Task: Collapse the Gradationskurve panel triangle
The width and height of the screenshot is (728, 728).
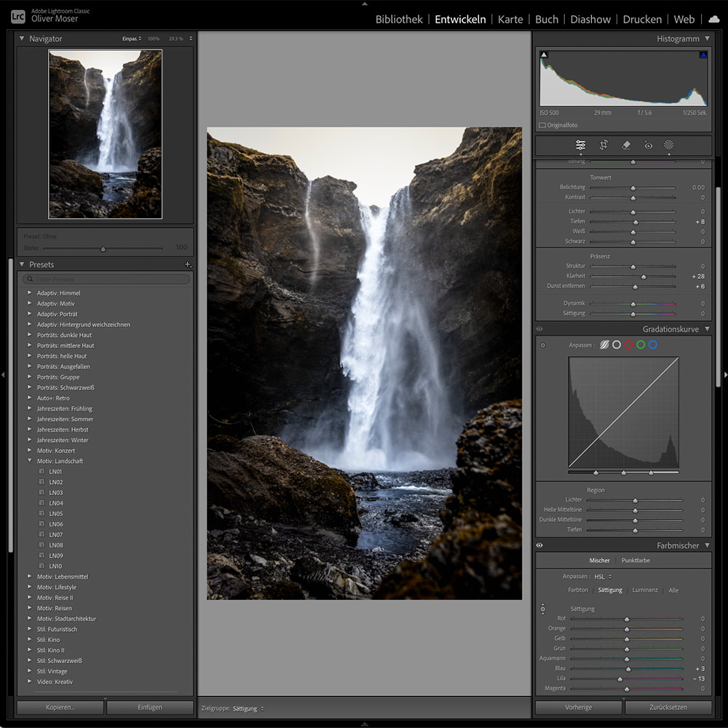Action: click(x=707, y=329)
